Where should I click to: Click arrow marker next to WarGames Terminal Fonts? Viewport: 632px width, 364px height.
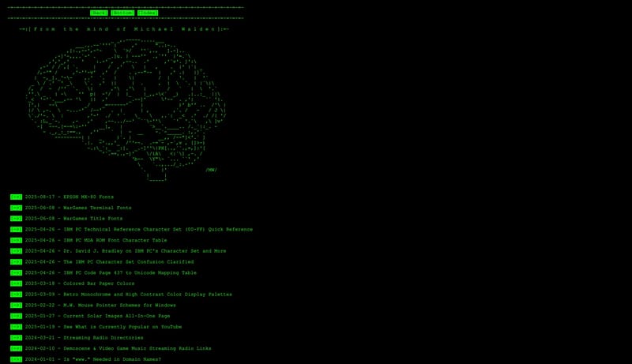coord(16,208)
